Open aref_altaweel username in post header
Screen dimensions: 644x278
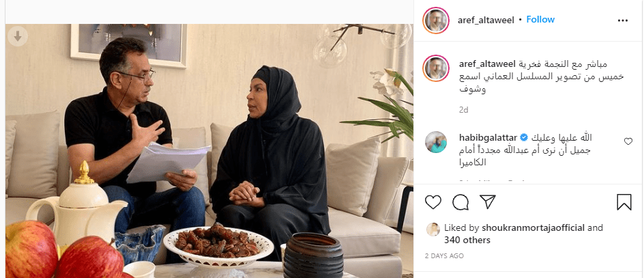[x=486, y=20]
